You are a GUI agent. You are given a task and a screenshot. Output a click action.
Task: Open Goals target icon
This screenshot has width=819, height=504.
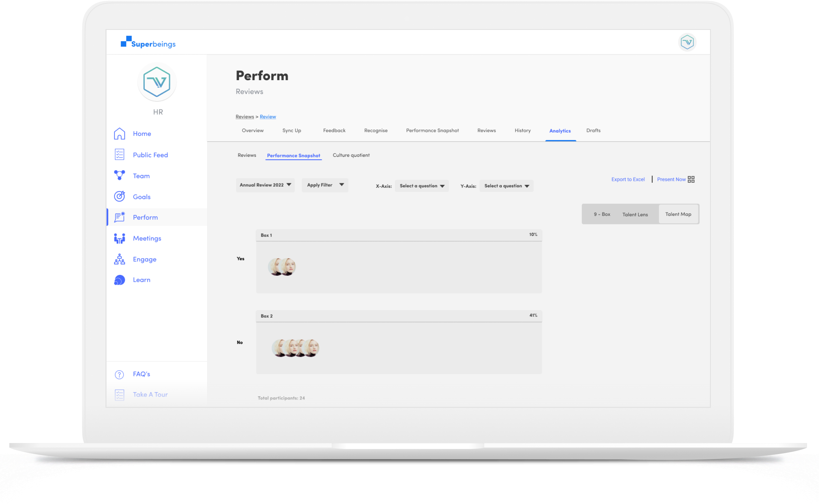(x=119, y=196)
